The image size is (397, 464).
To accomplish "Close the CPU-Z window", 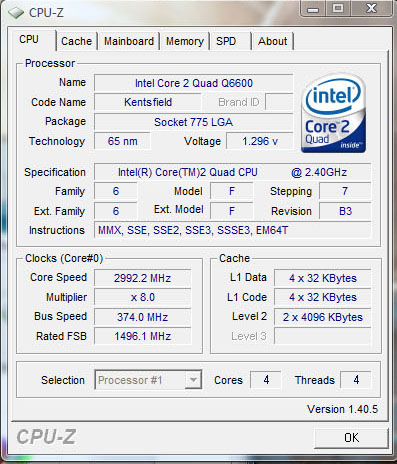I will (371, 9).
